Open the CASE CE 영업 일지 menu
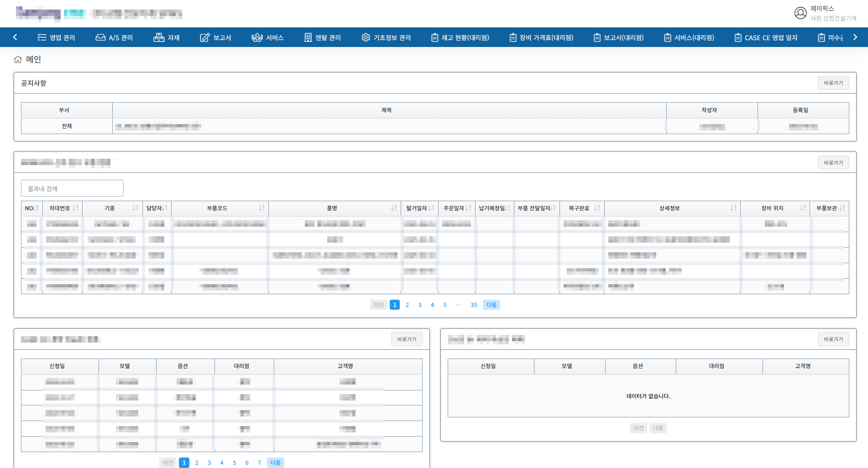The width and height of the screenshot is (868, 468). (x=766, y=37)
